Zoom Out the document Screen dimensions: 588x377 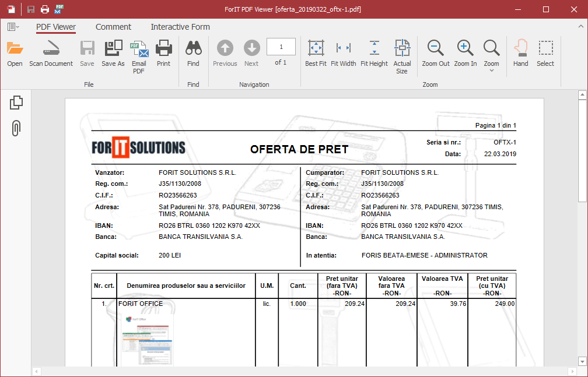point(435,48)
